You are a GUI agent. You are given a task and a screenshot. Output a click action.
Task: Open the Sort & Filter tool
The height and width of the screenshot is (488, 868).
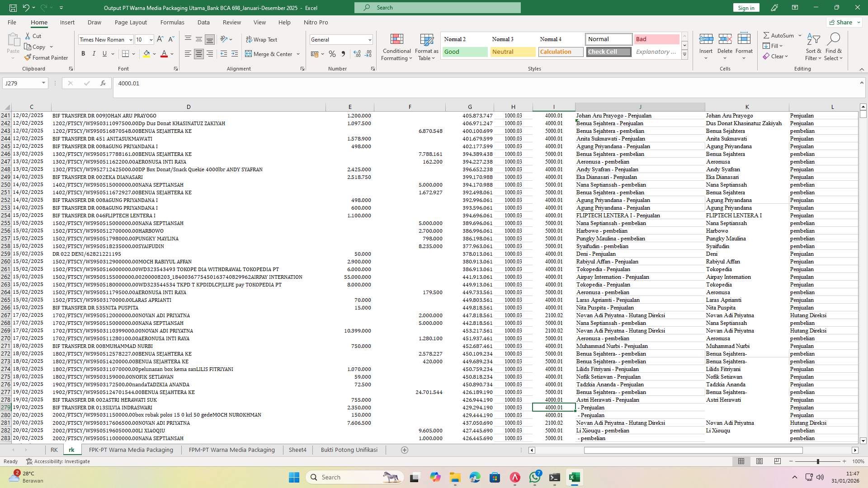click(813, 47)
